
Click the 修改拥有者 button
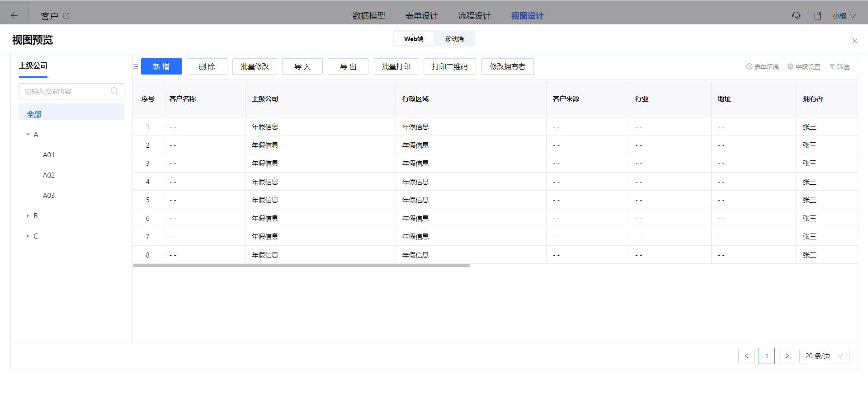coord(508,66)
